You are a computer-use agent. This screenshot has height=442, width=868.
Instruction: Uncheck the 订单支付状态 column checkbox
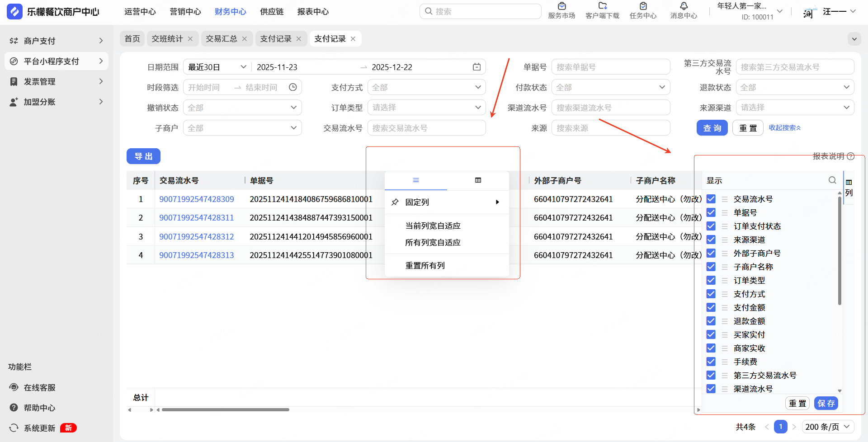pos(711,226)
